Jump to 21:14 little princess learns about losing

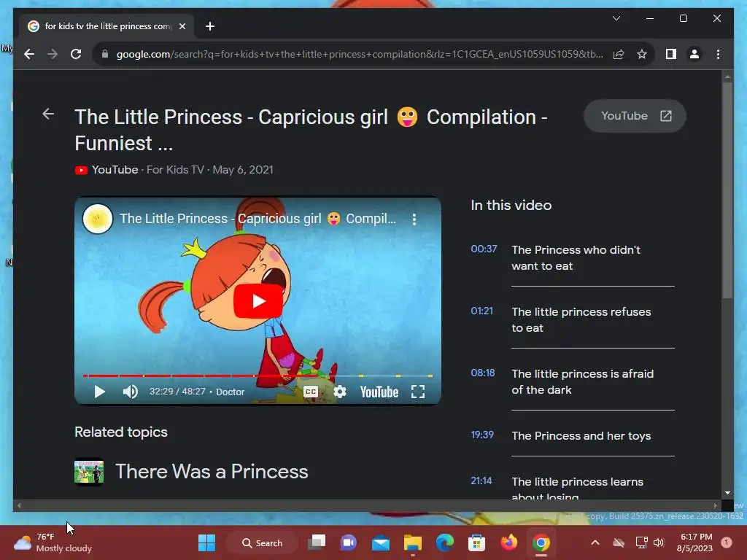point(573,486)
